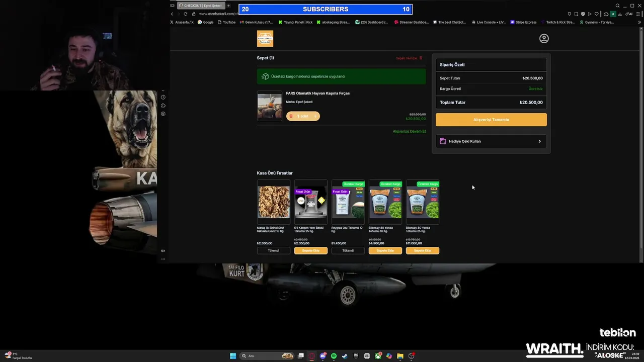Open the Stripe Express bookmark

click(523, 22)
